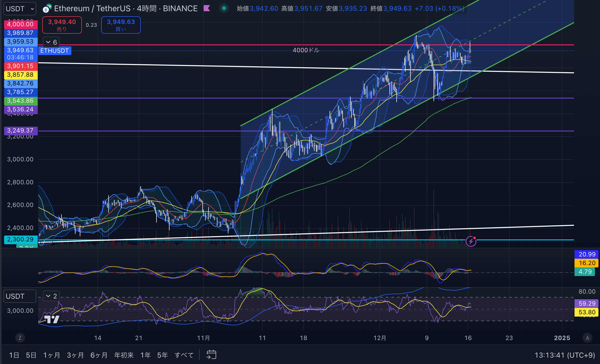Click the 12月 time axis label
600x364 pixels.
tap(380, 338)
